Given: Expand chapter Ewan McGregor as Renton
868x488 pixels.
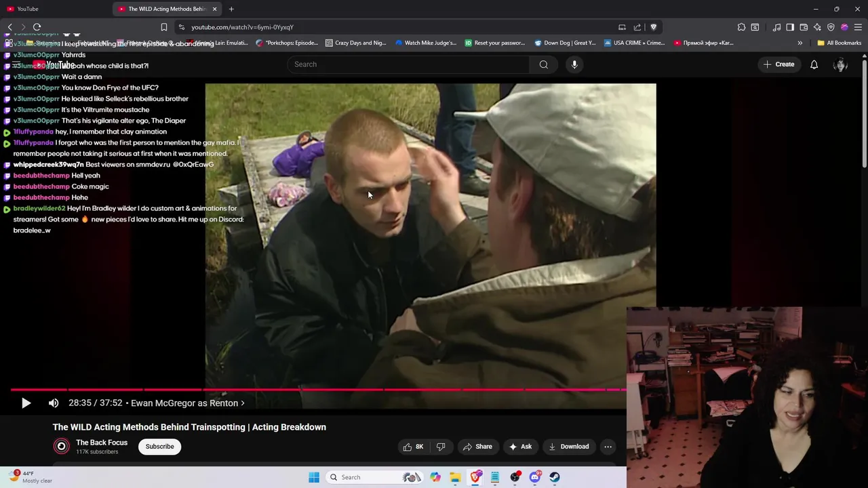Looking at the screenshot, I should pyautogui.click(x=188, y=403).
